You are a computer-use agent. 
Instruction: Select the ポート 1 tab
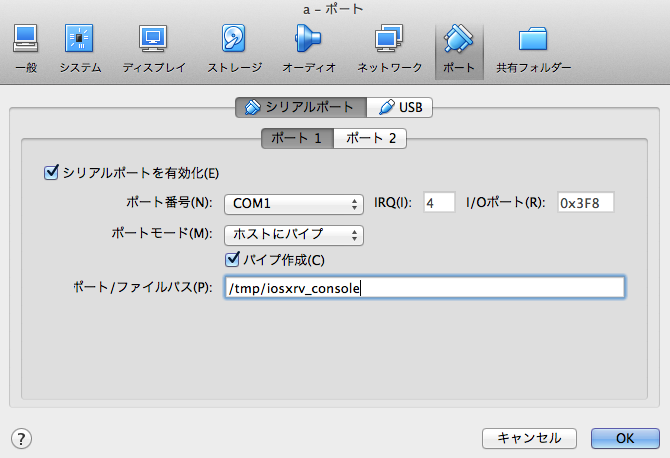[x=297, y=138]
